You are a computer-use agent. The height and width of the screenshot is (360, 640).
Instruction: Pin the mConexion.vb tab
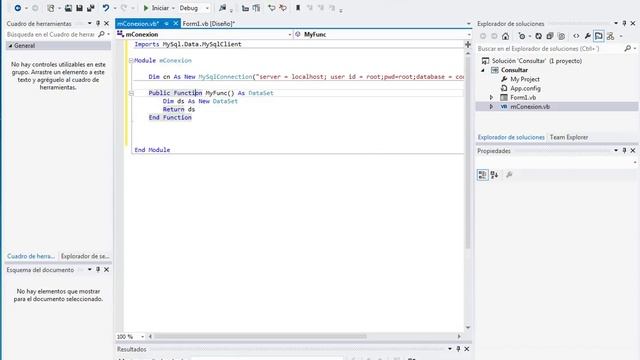167,24
